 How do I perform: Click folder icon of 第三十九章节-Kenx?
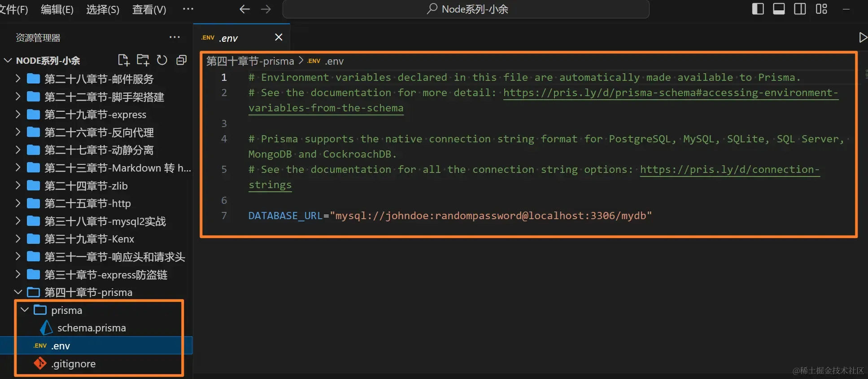coord(33,239)
